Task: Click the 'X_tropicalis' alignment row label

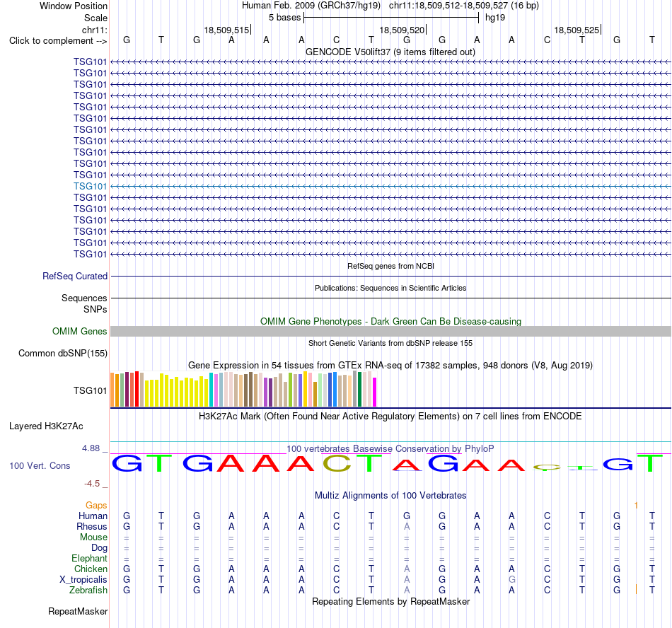Action: pos(83,580)
